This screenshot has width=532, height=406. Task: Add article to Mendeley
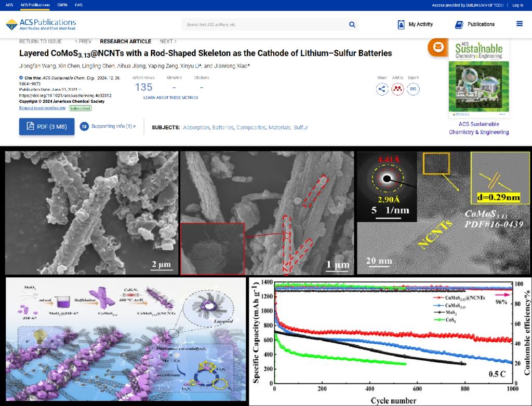click(397, 89)
